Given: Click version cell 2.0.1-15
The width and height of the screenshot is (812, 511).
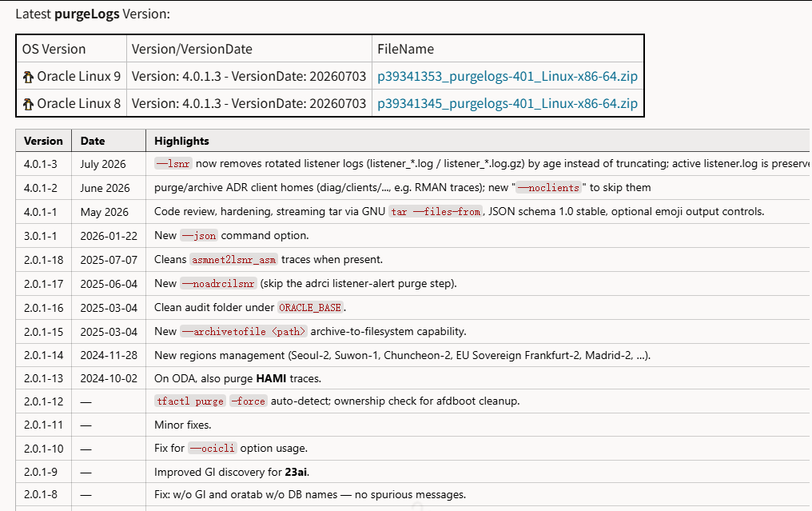Looking at the screenshot, I should pos(43,331).
